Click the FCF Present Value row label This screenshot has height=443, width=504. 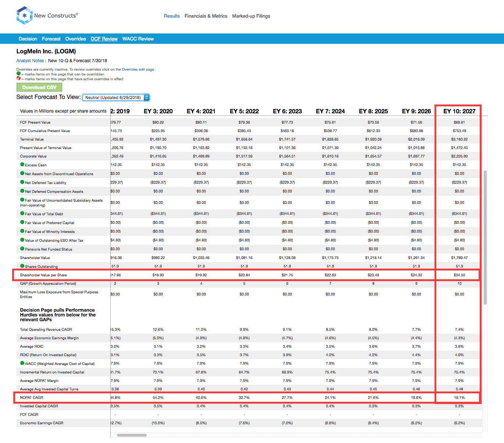pyautogui.click(x=35, y=122)
